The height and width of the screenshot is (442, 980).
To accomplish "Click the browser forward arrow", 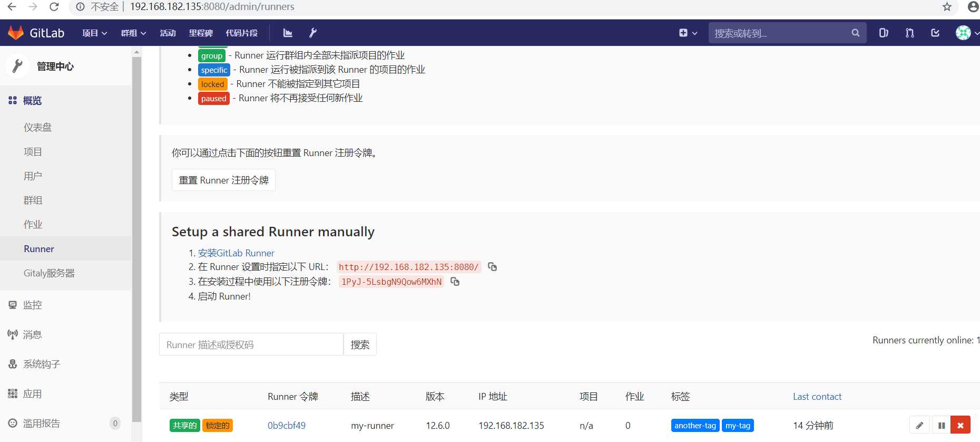I will pos(33,7).
